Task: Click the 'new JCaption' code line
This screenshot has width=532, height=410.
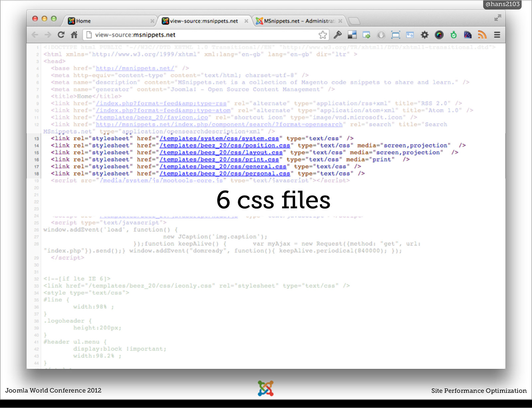Action: pyautogui.click(x=215, y=237)
